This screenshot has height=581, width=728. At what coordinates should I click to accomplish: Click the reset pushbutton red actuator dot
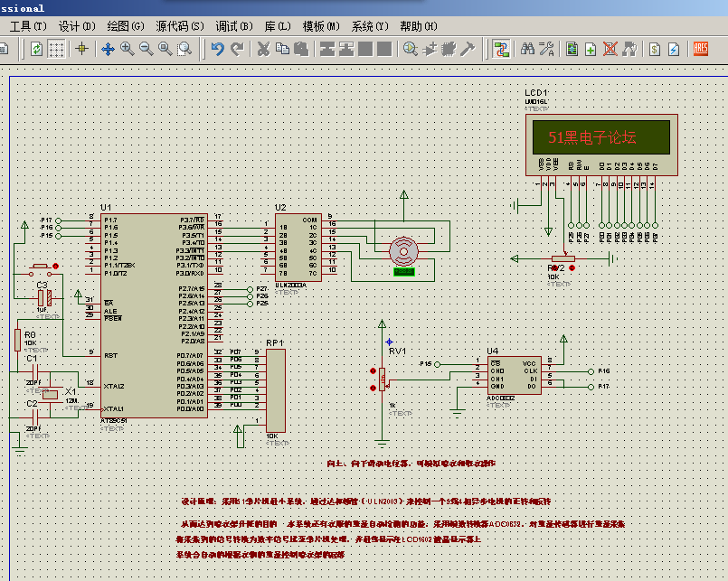[56, 266]
